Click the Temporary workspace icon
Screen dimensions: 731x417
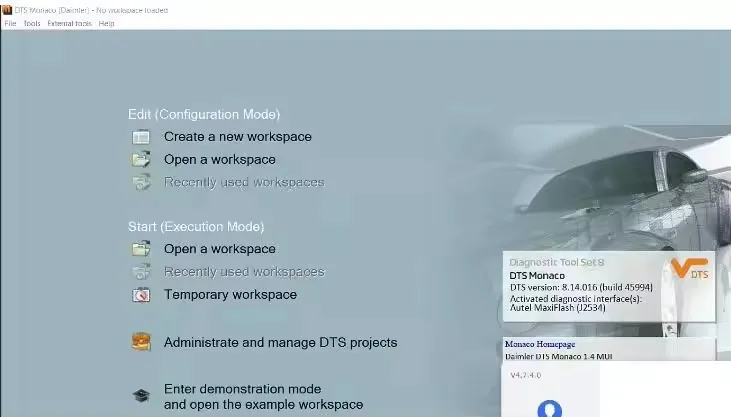pyautogui.click(x=141, y=295)
